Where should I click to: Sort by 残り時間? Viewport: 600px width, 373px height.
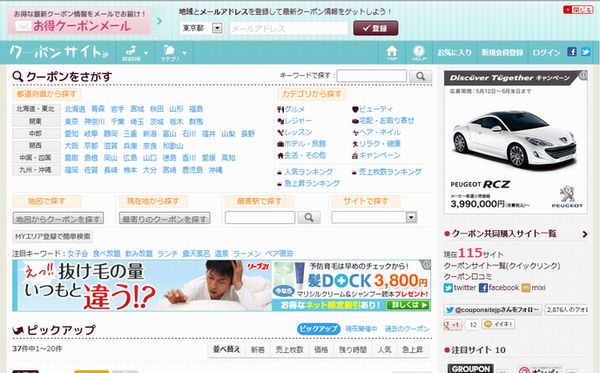352,349
